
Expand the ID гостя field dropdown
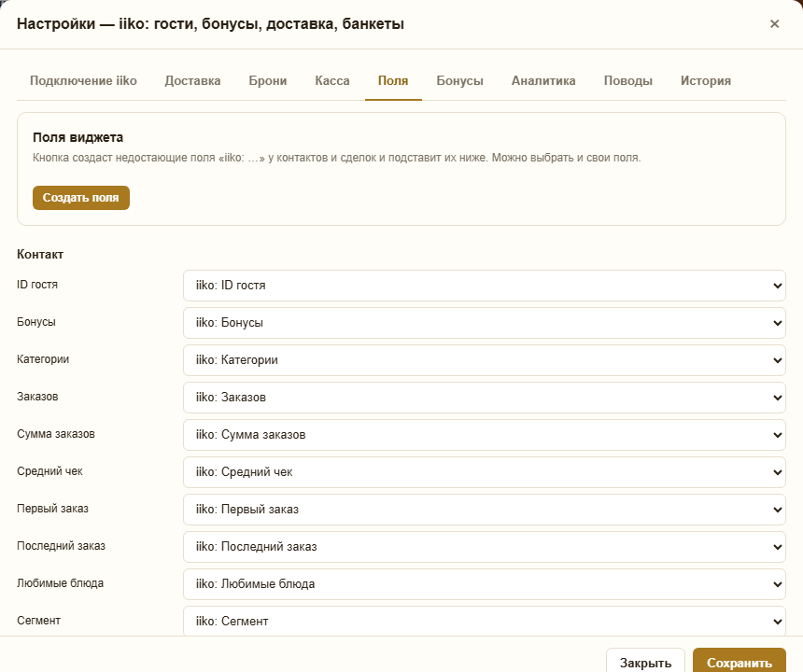pyautogui.click(x=484, y=286)
